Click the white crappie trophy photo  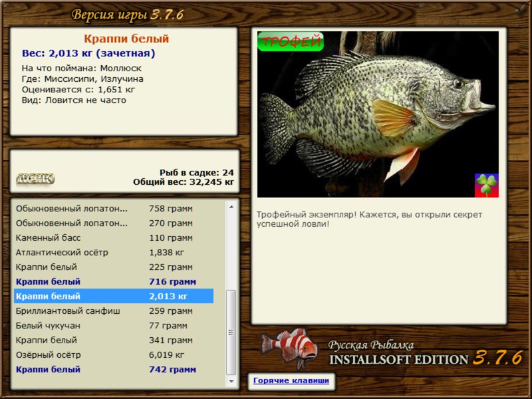click(x=378, y=114)
